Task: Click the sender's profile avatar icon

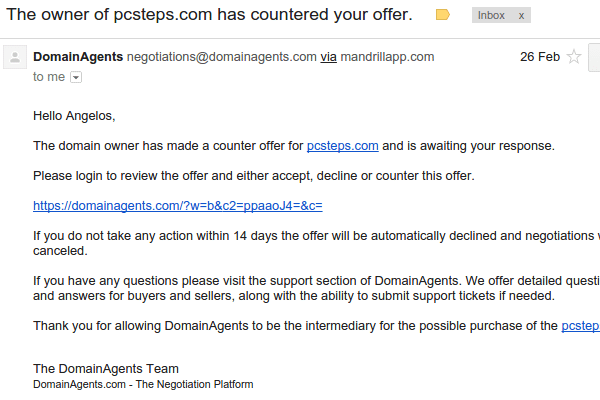Action: point(15,58)
